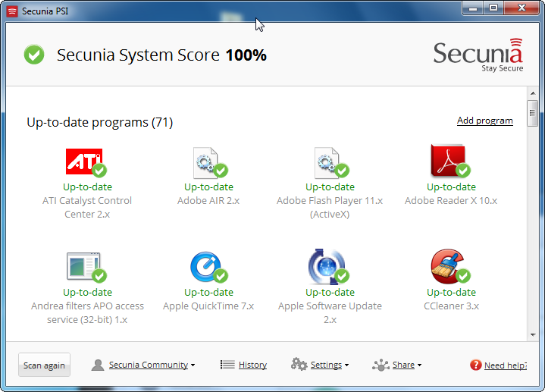Select the Adobe AIR 2.x program icon
This screenshot has height=392, width=545.
(x=210, y=163)
